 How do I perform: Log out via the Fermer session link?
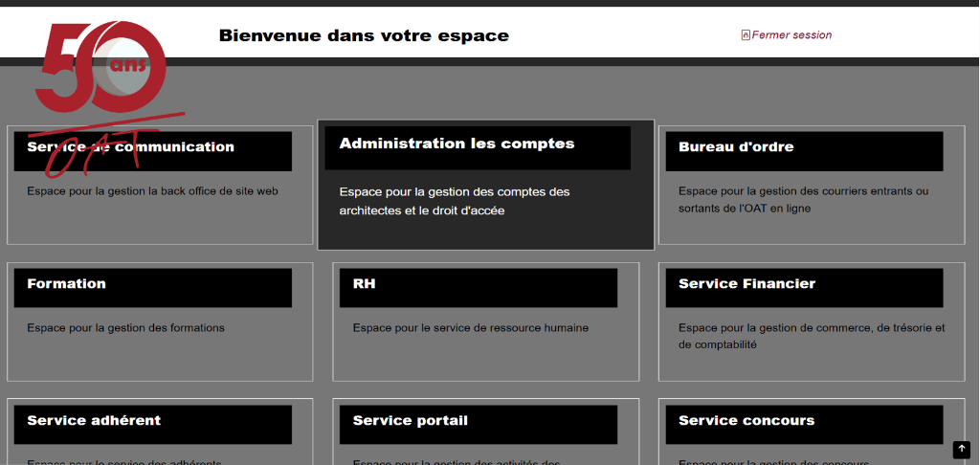[791, 35]
